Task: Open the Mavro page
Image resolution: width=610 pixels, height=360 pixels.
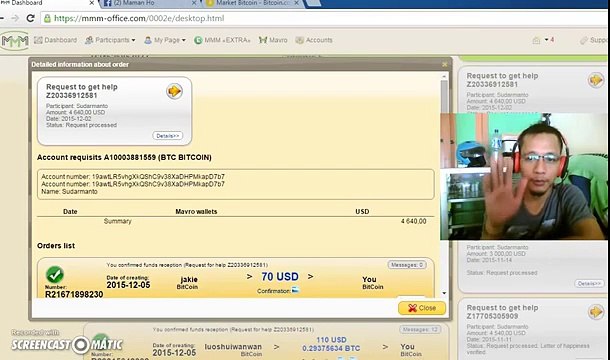Action: pos(273,40)
